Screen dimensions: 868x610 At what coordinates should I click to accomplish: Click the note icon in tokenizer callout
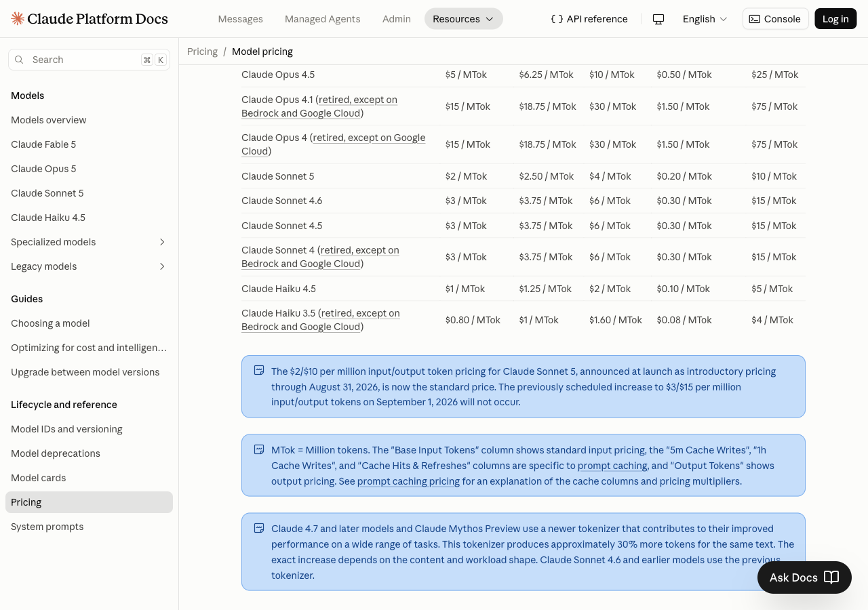click(259, 528)
